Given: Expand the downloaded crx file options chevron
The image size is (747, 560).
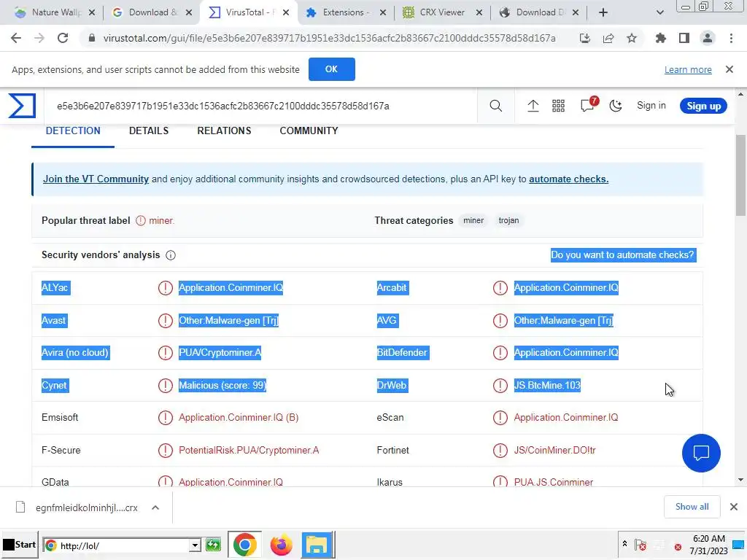Looking at the screenshot, I should tap(155, 507).
